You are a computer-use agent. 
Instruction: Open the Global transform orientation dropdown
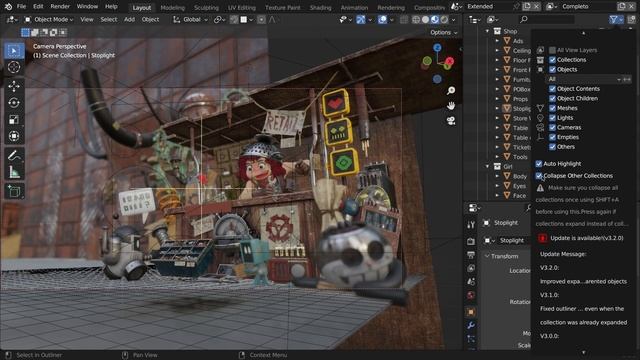(191, 19)
